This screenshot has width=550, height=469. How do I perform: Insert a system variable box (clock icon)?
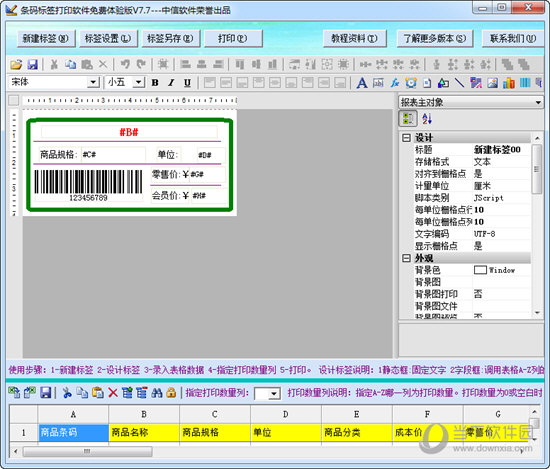click(411, 83)
